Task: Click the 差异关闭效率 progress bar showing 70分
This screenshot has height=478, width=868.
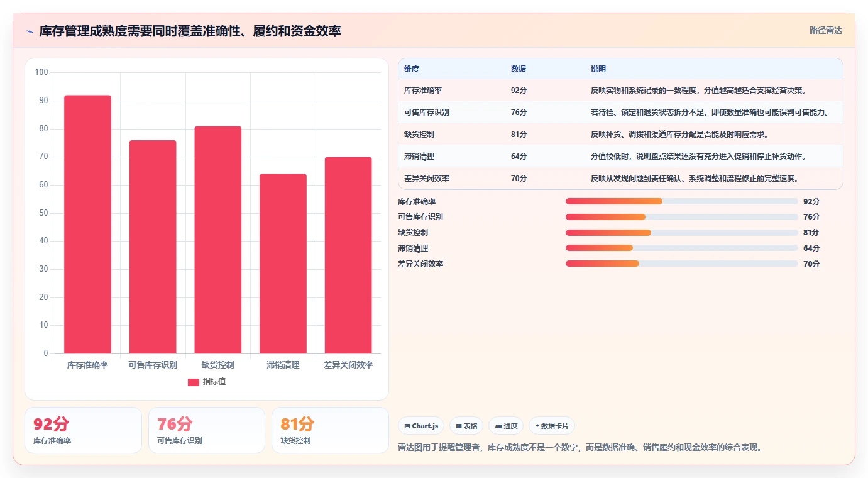Action: [x=682, y=264]
